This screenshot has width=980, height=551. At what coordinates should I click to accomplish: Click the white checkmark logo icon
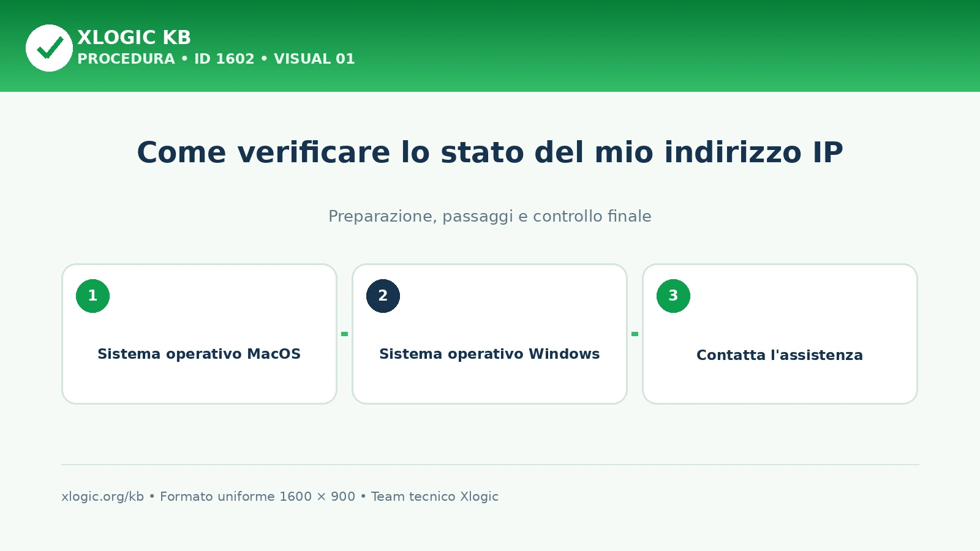pos(49,48)
